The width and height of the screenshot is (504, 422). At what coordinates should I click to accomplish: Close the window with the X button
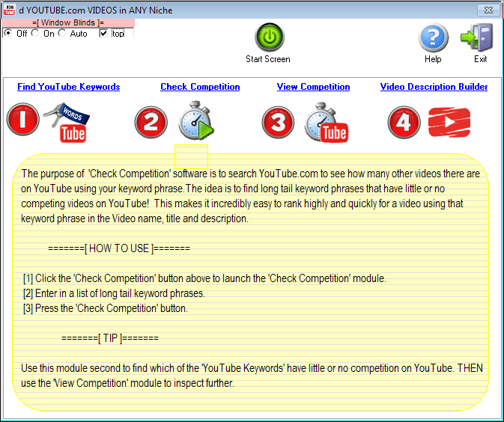click(x=488, y=10)
